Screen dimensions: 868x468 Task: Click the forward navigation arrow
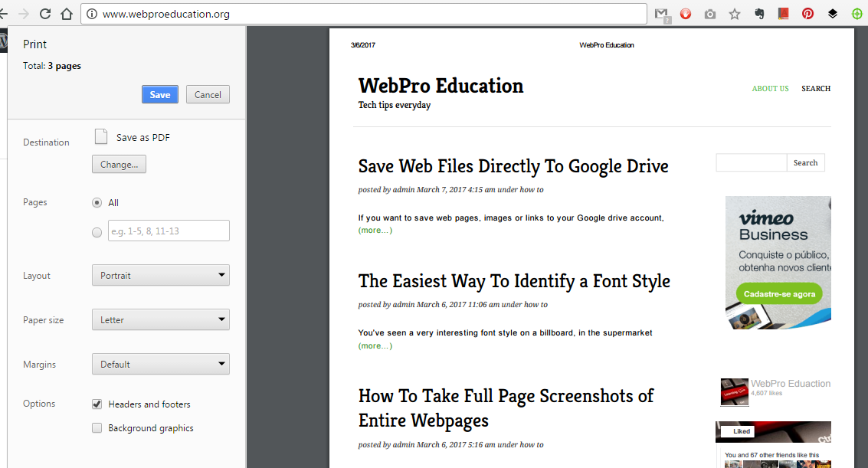tap(24, 14)
